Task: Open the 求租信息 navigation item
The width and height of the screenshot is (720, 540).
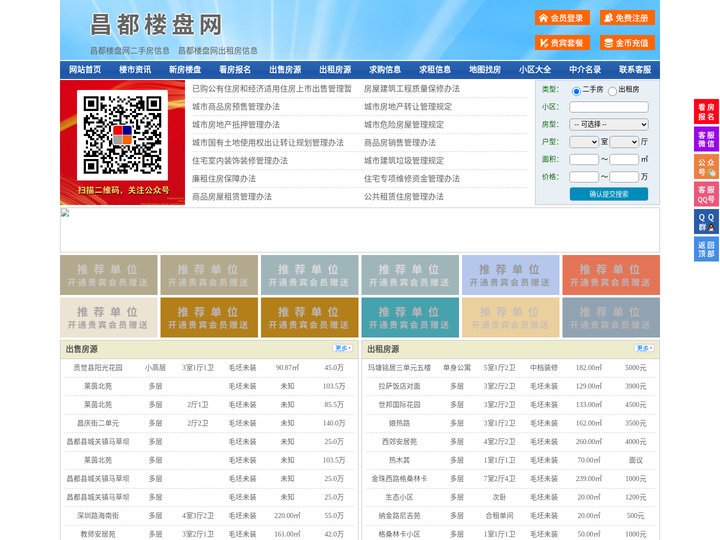Action: coord(435,70)
